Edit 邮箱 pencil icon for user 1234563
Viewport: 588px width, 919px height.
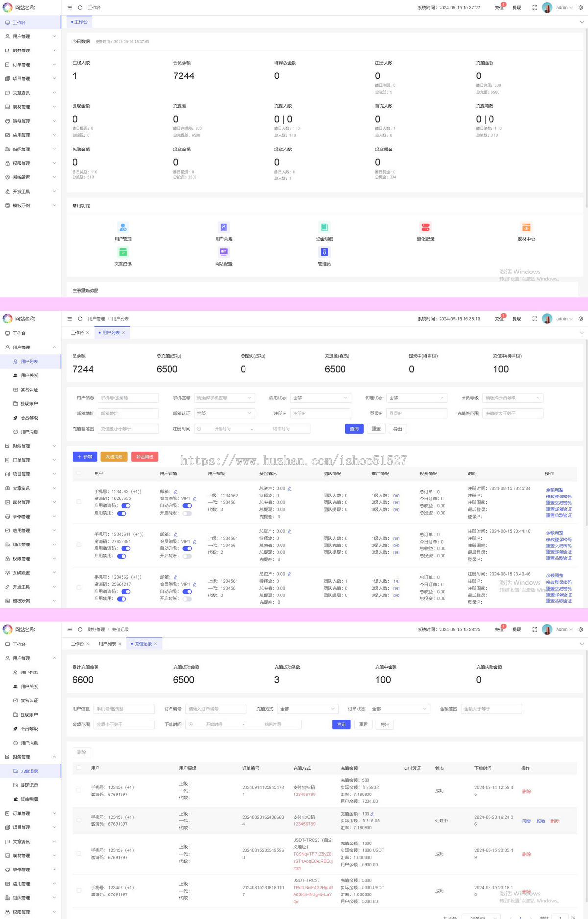pos(175,492)
